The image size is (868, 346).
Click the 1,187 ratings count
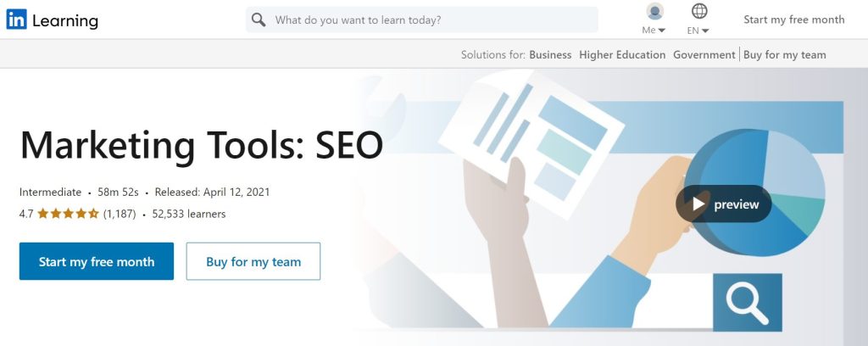(121, 214)
